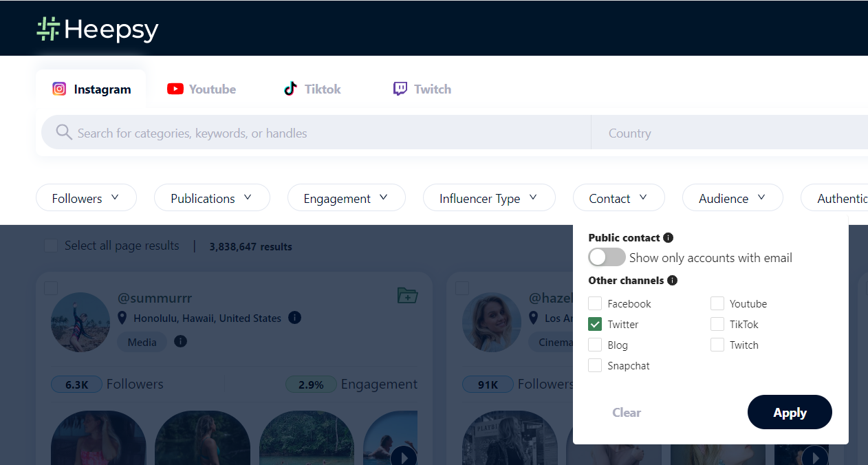The width and height of the screenshot is (868, 465).
Task: Show info for Other channels
Action: (x=673, y=280)
